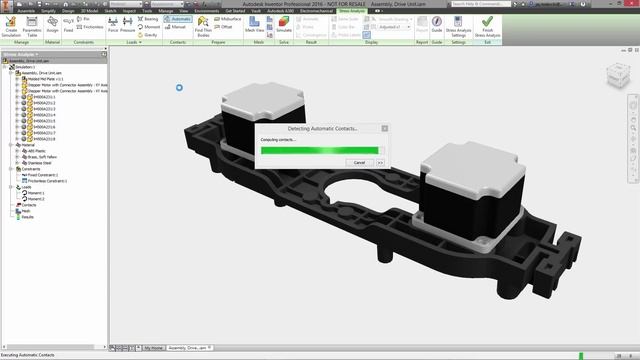Toggle the highlighted display option button
Screen dimensions: 640x360
point(367,36)
